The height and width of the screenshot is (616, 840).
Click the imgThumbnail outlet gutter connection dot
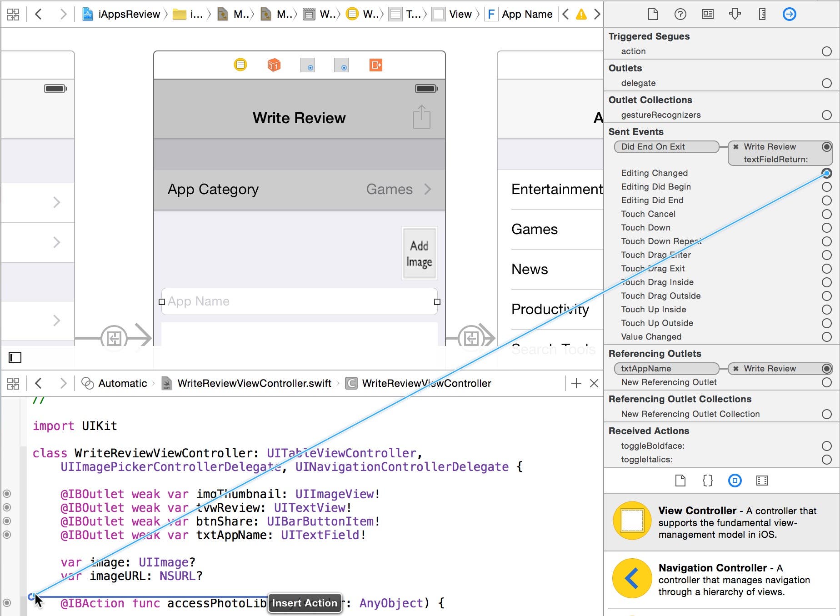[7, 494]
